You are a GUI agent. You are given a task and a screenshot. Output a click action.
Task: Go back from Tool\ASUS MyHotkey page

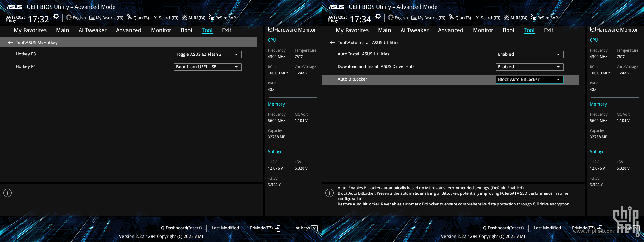(x=10, y=42)
